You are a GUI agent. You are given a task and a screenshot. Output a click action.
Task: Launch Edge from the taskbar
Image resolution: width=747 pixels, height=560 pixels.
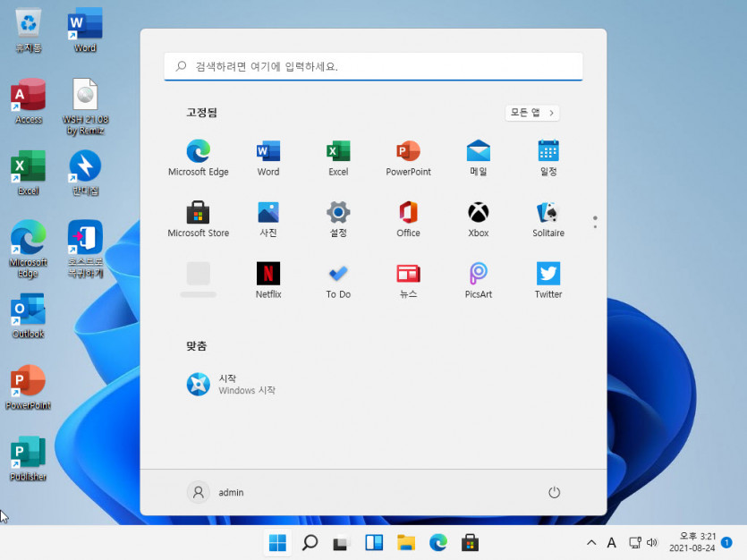pos(437,542)
